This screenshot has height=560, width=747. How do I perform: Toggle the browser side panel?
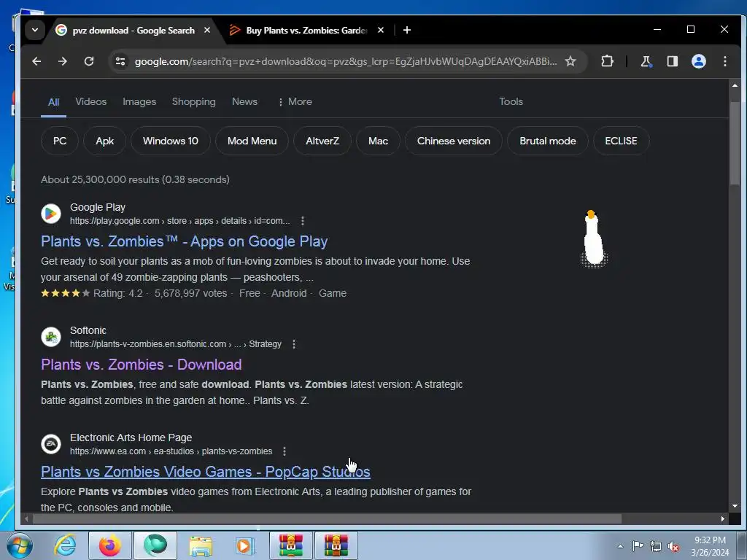point(672,61)
